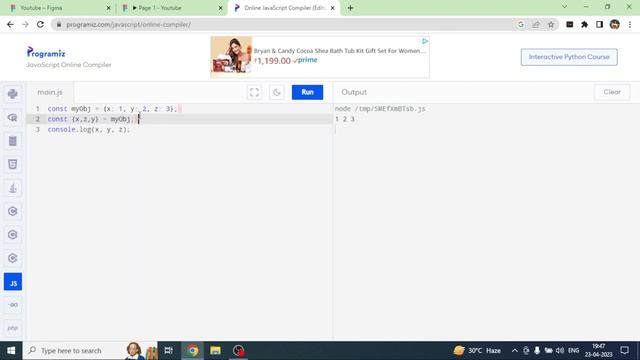The height and width of the screenshot is (360, 640).
Task: Select the main.js file tab
Action: click(50, 92)
